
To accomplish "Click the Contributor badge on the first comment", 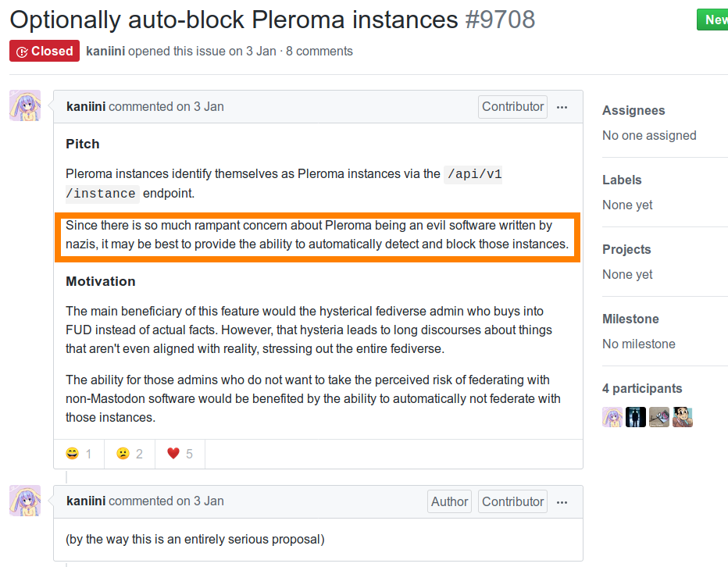I will click(512, 107).
